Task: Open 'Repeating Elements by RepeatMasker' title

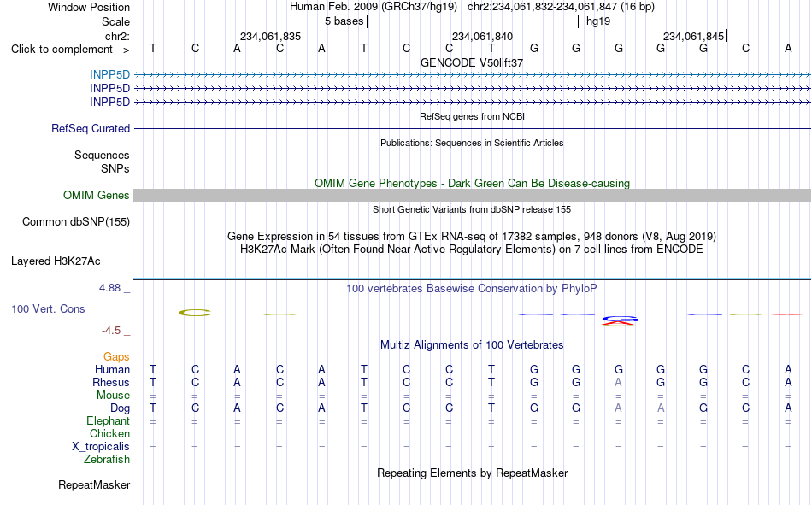Action: [x=472, y=473]
